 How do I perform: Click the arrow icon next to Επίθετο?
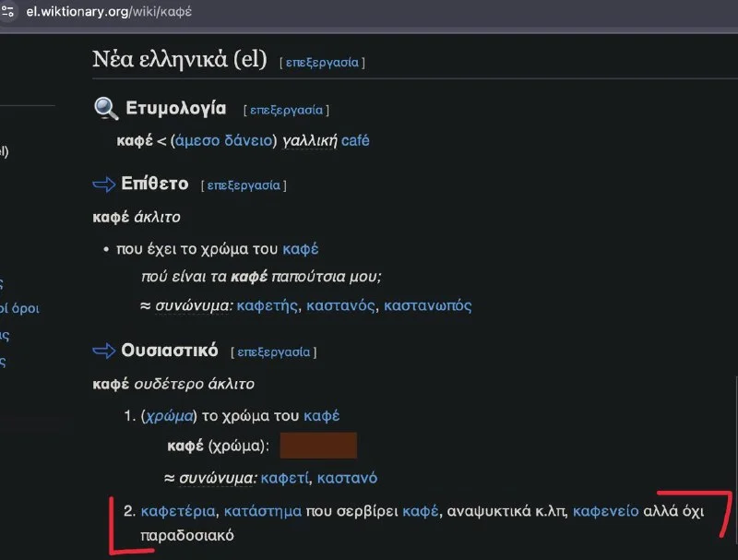coord(104,185)
